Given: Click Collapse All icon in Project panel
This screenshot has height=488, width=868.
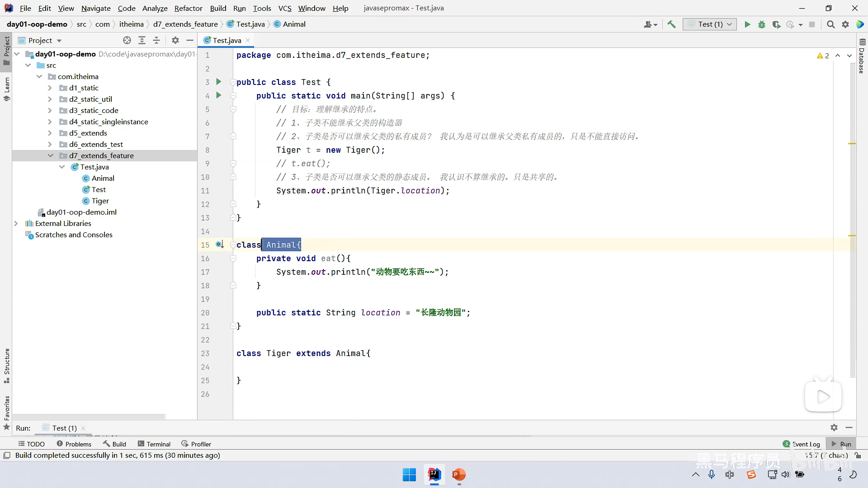Looking at the screenshot, I should click(156, 40).
